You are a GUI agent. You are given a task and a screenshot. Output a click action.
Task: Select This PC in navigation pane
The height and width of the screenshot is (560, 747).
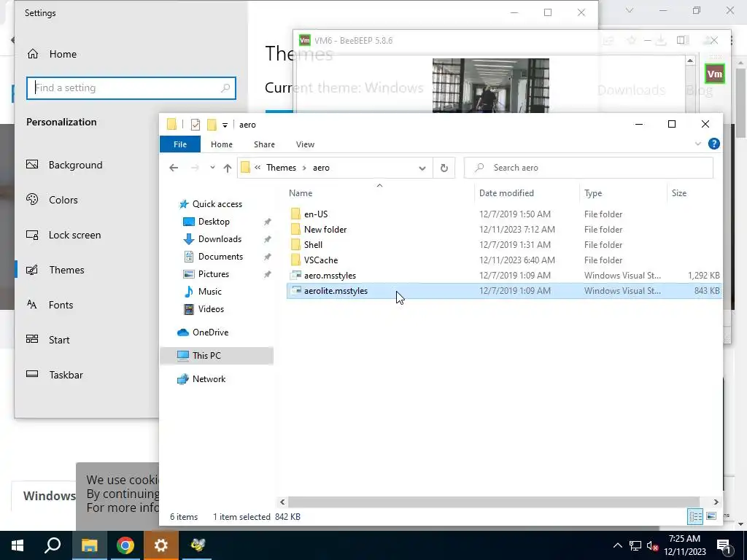coord(217,356)
